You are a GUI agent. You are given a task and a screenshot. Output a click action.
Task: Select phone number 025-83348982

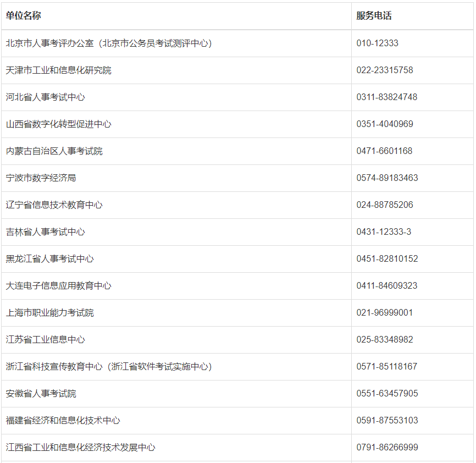click(x=385, y=339)
